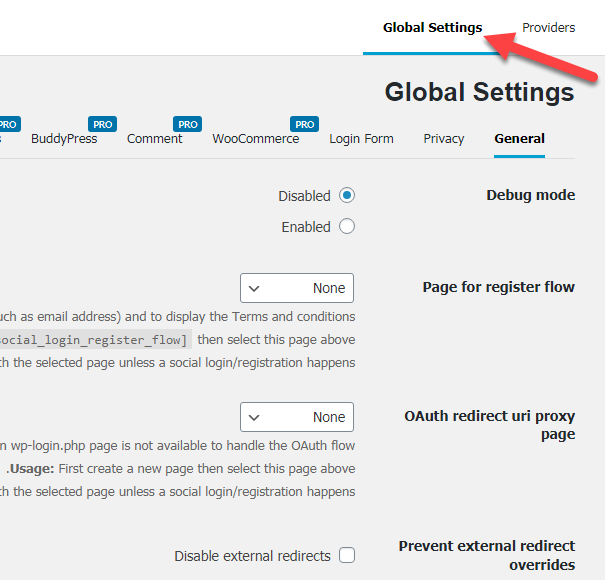Click the 'Usage:' description line
605x580 pixels.
[181, 468]
